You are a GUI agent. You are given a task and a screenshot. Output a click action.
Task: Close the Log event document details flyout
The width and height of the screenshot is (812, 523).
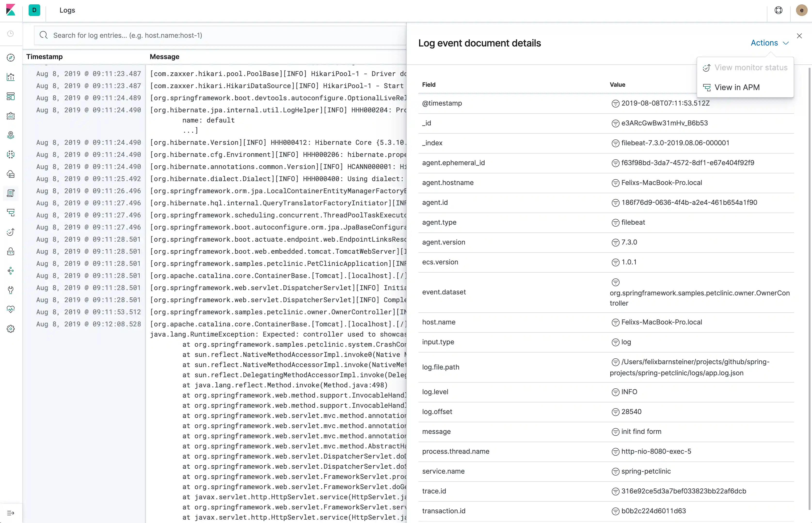point(799,36)
